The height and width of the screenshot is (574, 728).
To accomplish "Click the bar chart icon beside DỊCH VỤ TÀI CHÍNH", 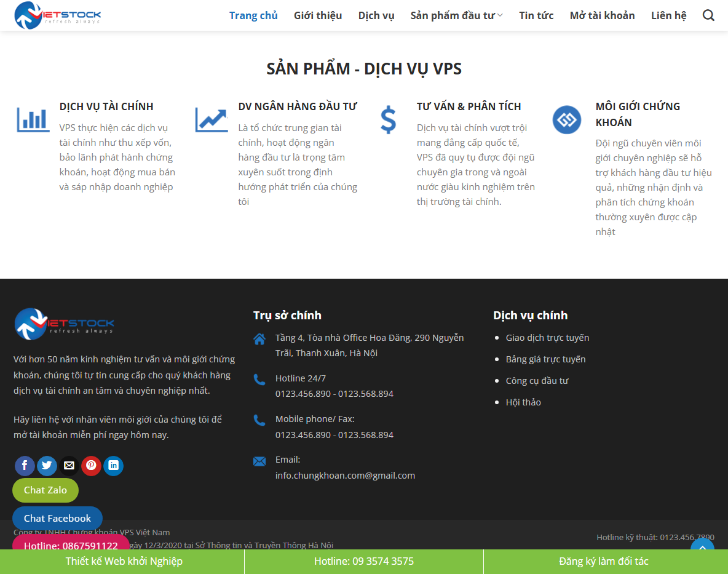I will (33, 119).
